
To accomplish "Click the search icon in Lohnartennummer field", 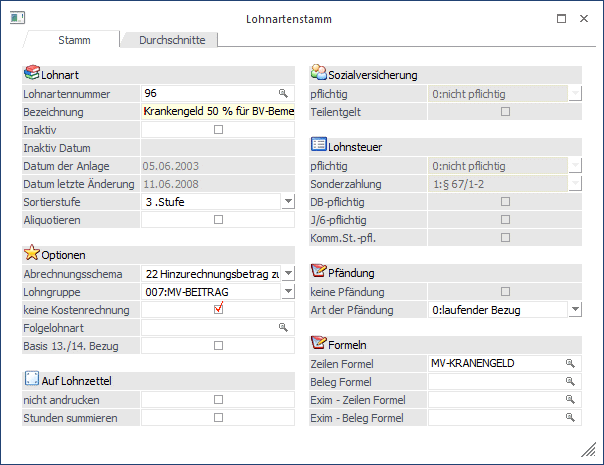I will [282, 93].
